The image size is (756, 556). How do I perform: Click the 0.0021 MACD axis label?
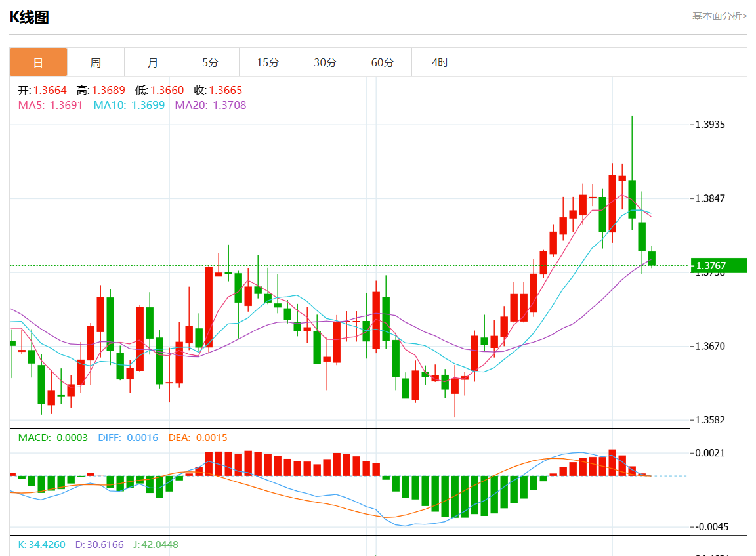[x=710, y=453]
